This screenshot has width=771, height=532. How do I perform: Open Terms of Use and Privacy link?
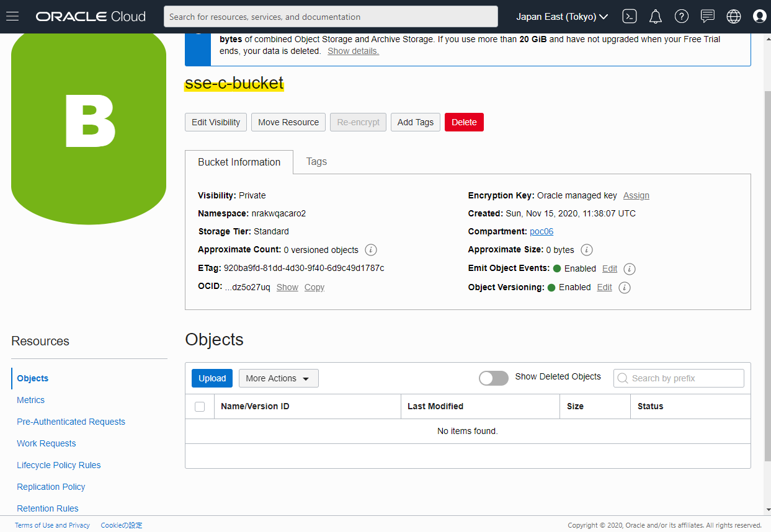tap(52, 525)
